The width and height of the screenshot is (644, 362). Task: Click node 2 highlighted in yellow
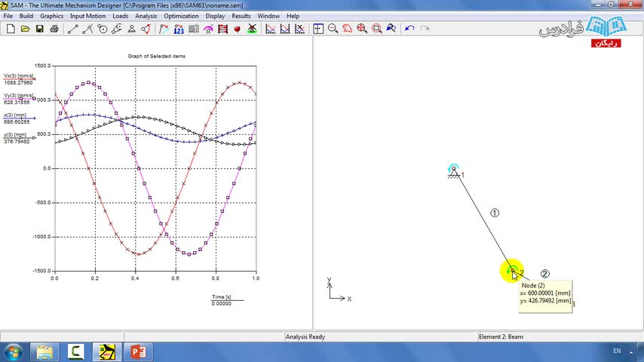512,271
